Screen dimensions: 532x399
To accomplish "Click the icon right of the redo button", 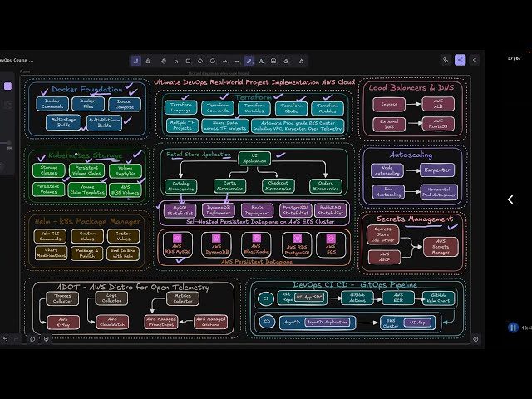I will tap(32, 339).
